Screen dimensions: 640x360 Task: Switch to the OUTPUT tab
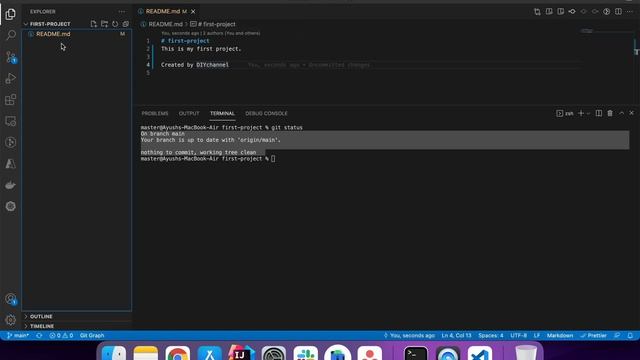[189, 113]
